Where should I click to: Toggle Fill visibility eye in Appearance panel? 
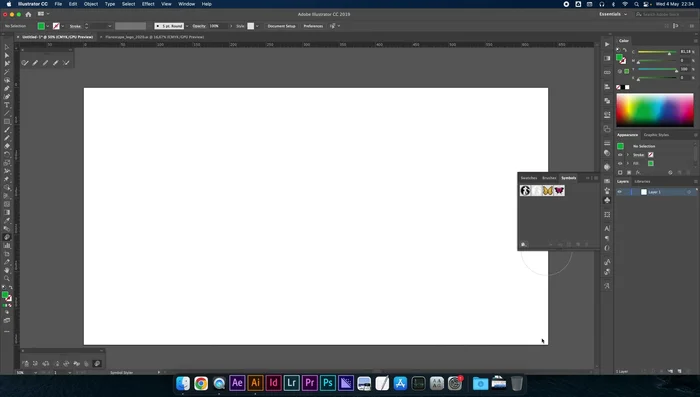(x=620, y=163)
